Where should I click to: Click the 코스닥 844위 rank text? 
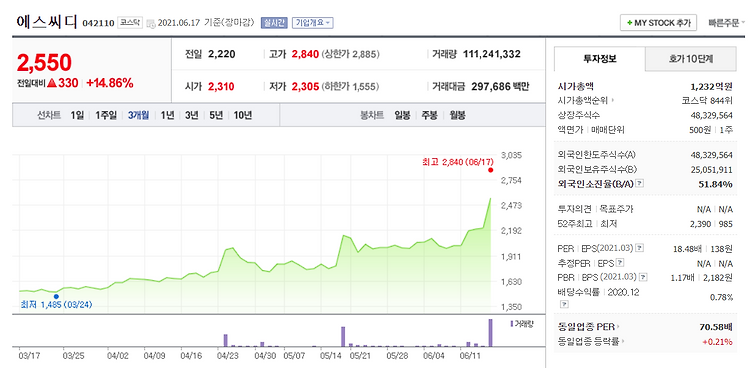707,101
